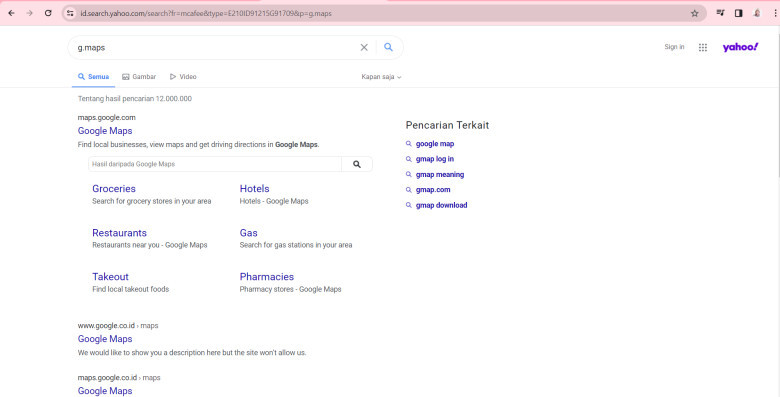Click the magnifier icon beside 'google map'
Image resolution: width=780 pixels, height=397 pixels.
[x=408, y=144]
